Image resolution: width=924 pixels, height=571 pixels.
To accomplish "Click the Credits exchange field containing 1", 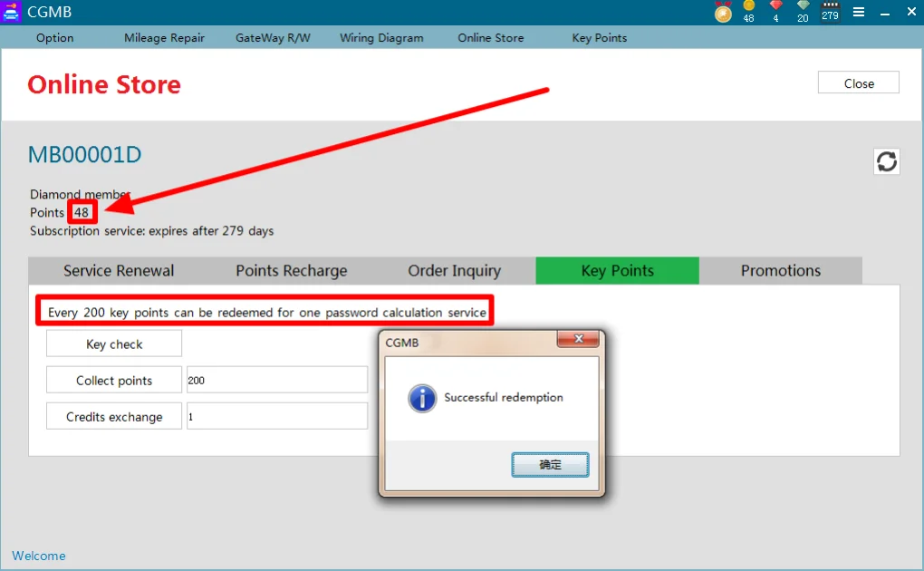I will click(x=277, y=416).
